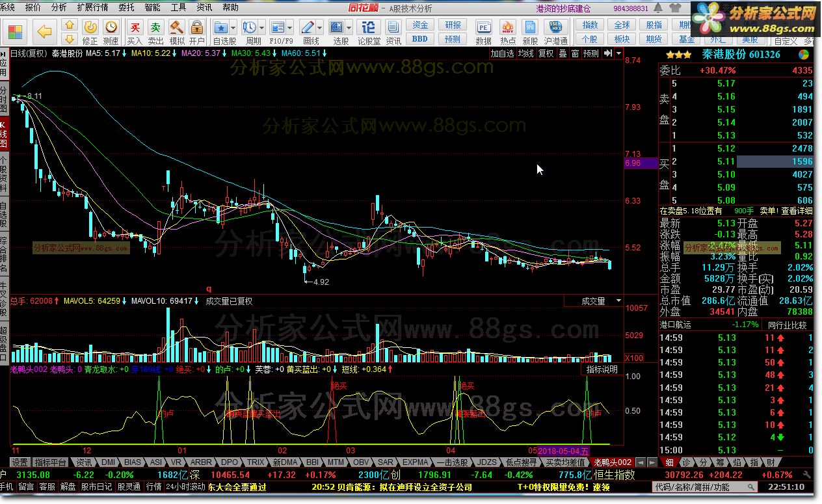Image resolution: width=822 pixels, height=504 pixels.
Task: Switch to 分时图 sidebar view
Action: (4, 98)
